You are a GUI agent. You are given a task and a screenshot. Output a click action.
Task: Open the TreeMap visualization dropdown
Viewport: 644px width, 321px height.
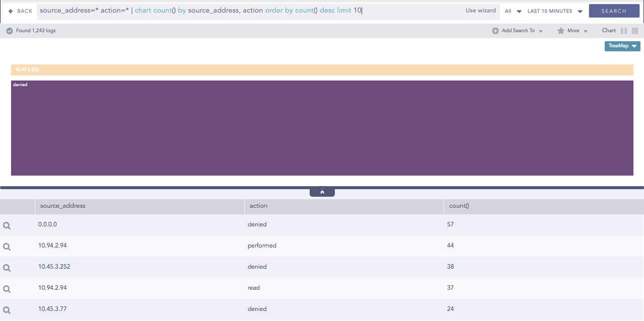622,46
